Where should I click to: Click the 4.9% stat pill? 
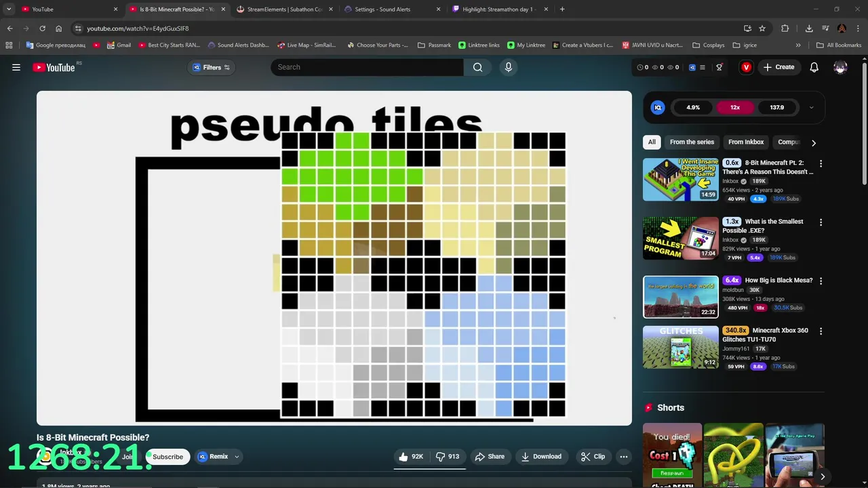[x=693, y=107]
